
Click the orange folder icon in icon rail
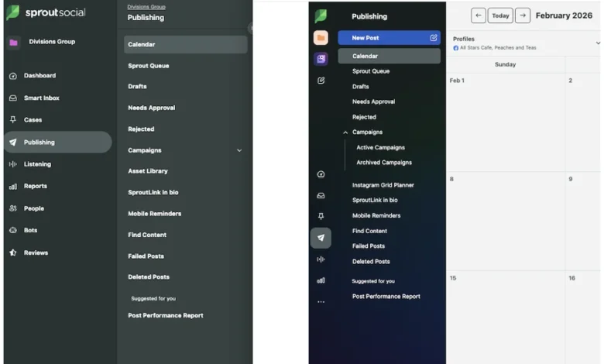pyautogui.click(x=321, y=38)
